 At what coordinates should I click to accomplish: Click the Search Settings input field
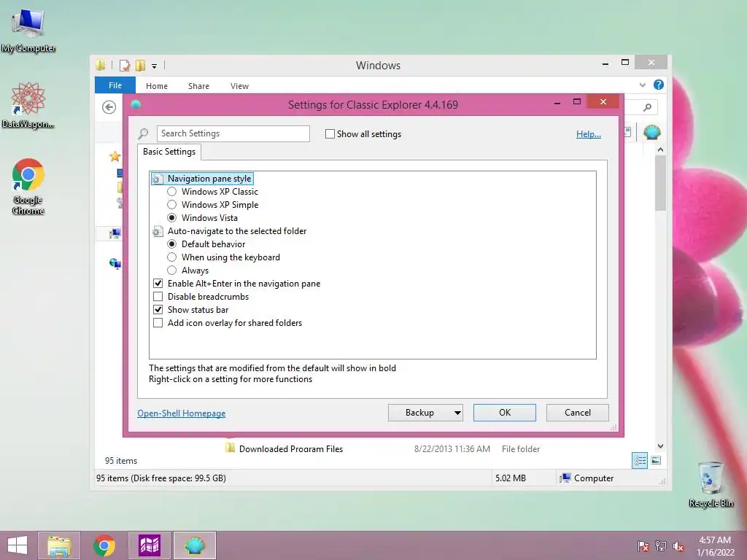[233, 134]
